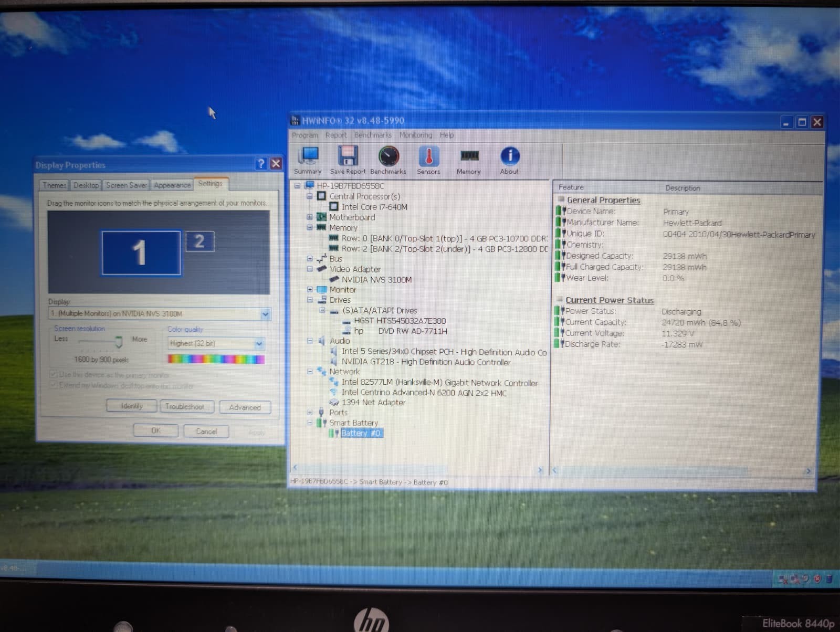Viewport: 840px width, 632px height.
Task: Switch to the Screen Saver tab
Action: (127, 185)
